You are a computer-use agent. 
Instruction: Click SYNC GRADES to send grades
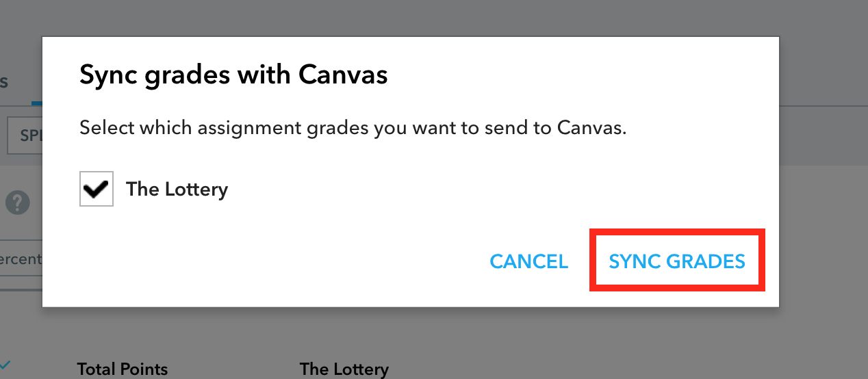tap(677, 261)
